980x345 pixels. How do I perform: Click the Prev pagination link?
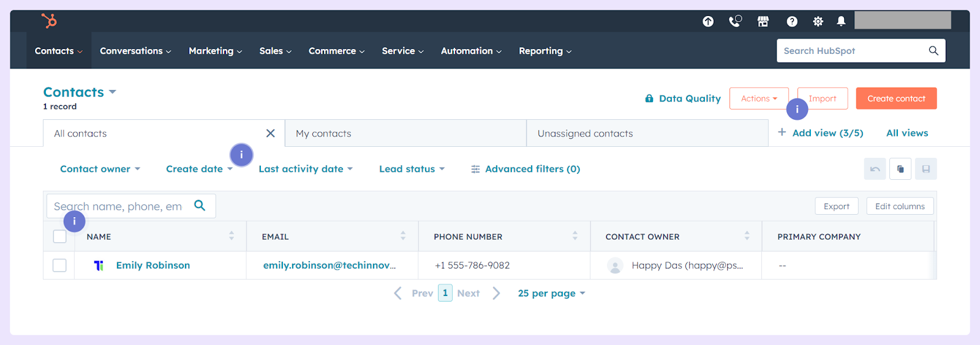coord(423,294)
